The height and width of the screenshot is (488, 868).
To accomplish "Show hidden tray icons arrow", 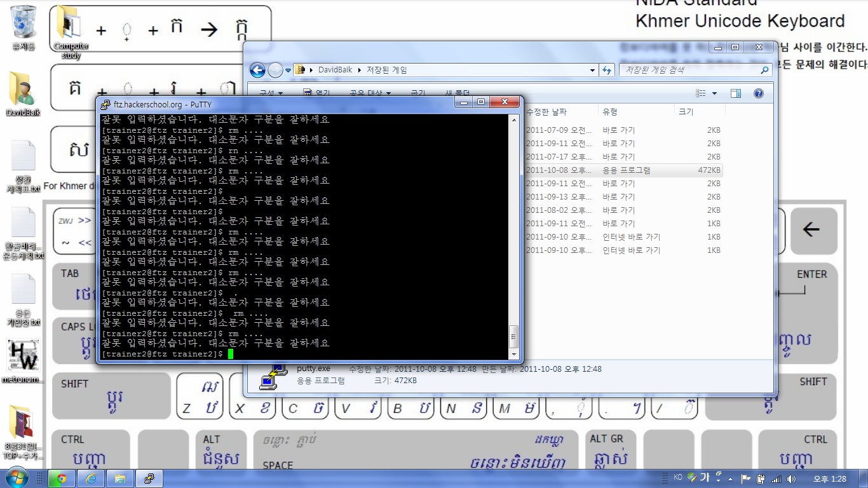I will pyautogui.click(x=730, y=478).
